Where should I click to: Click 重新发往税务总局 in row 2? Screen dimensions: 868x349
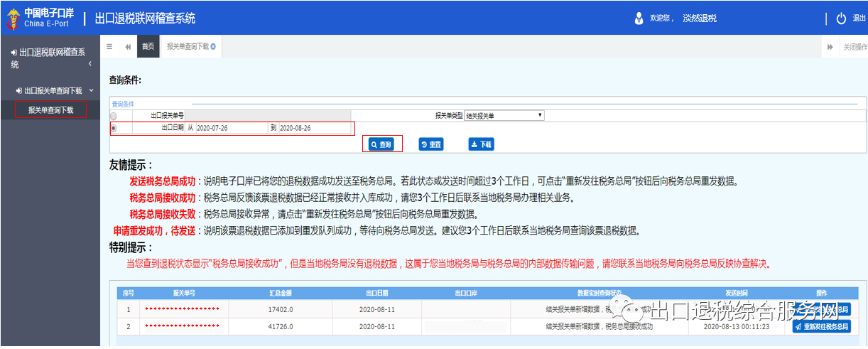tap(821, 327)
